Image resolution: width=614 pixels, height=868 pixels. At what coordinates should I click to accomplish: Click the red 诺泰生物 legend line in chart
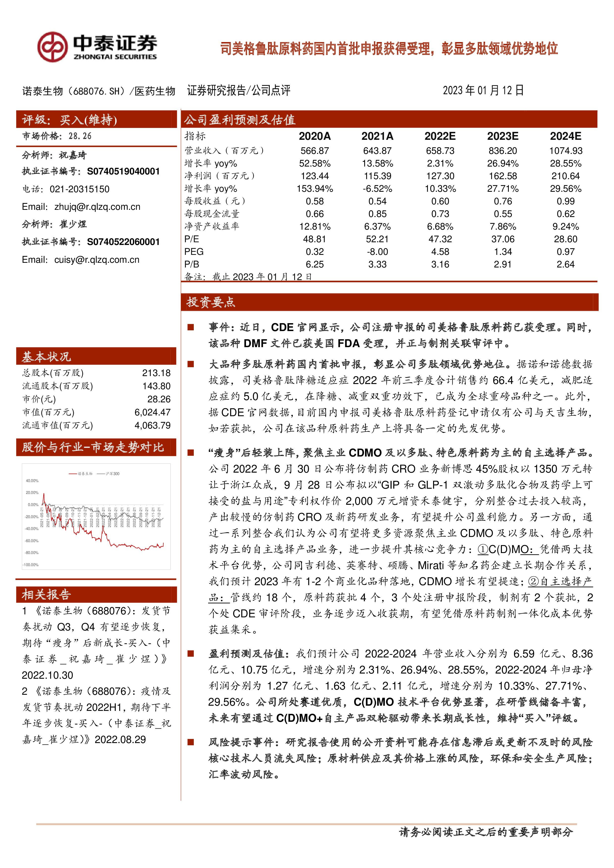point(73,474)
